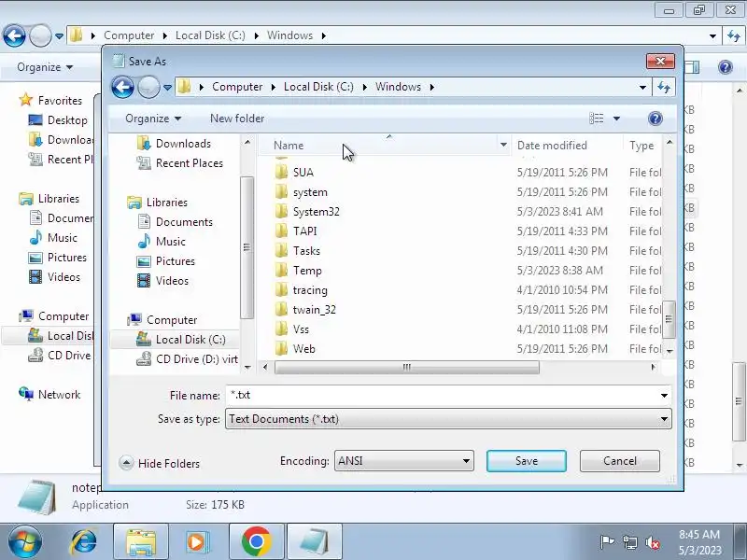Click the New folder button
This screenshot has width=747, height=560.
[x=237, y=119]
